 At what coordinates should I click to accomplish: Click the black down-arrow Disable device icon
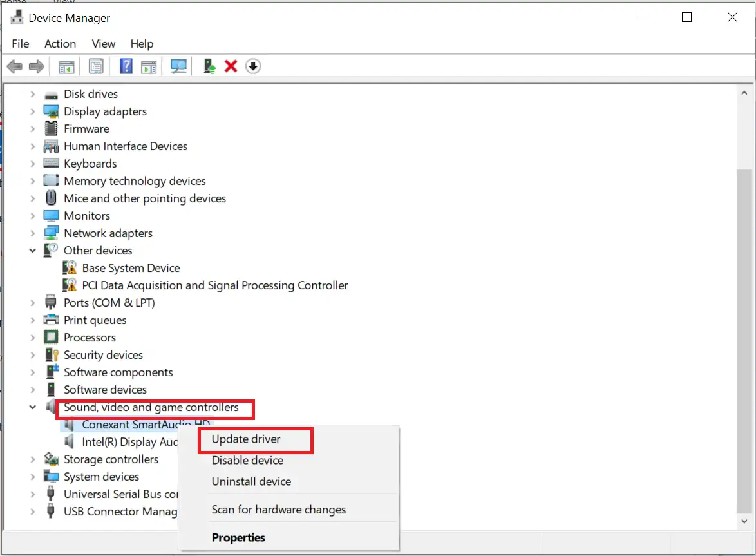[253, 66]
